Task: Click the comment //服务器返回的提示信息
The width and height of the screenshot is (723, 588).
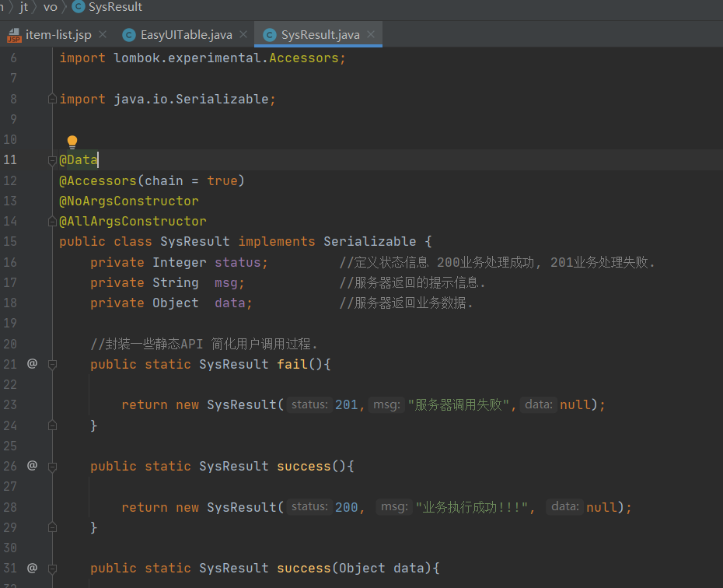Action: [x=412, y=282]
